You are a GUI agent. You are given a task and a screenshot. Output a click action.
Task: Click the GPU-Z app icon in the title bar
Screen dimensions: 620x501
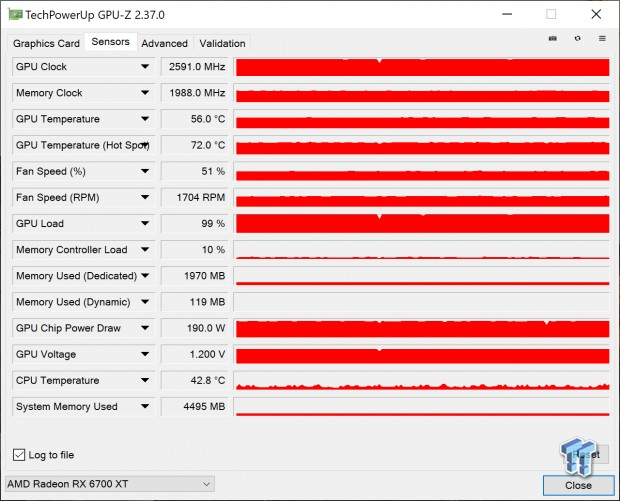15,15
